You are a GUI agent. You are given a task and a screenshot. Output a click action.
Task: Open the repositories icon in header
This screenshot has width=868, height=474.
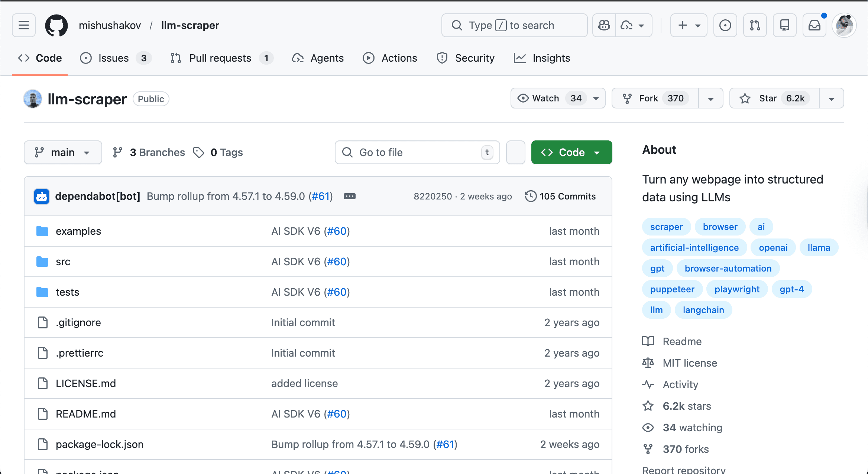coord(784,25)
